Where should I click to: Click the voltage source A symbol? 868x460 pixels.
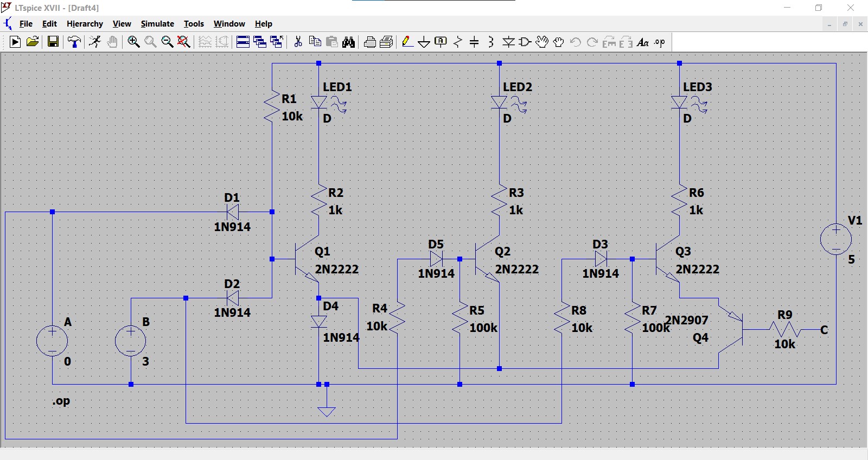point(52,341)
